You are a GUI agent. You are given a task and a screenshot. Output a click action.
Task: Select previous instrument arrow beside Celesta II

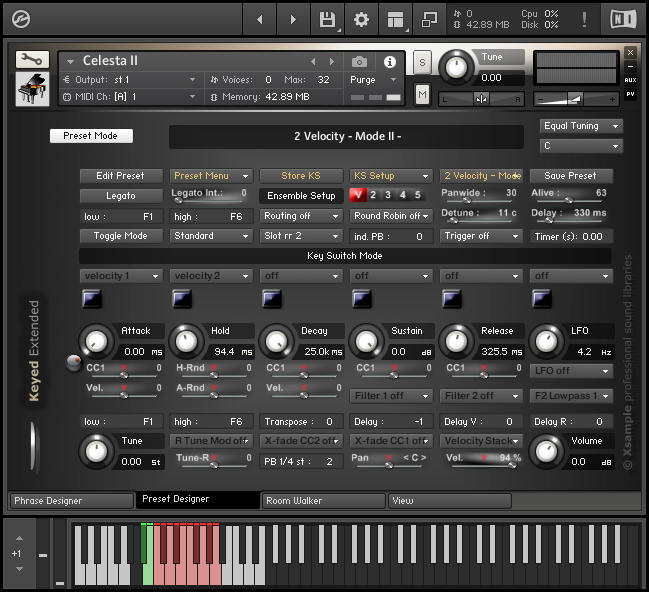[x=313, y=62]
